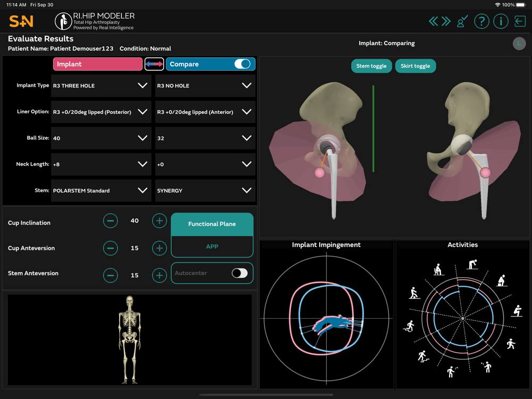The image size is (532, 399).
Task: Enable the Autocenter switch
Action: tap(239, 273)
